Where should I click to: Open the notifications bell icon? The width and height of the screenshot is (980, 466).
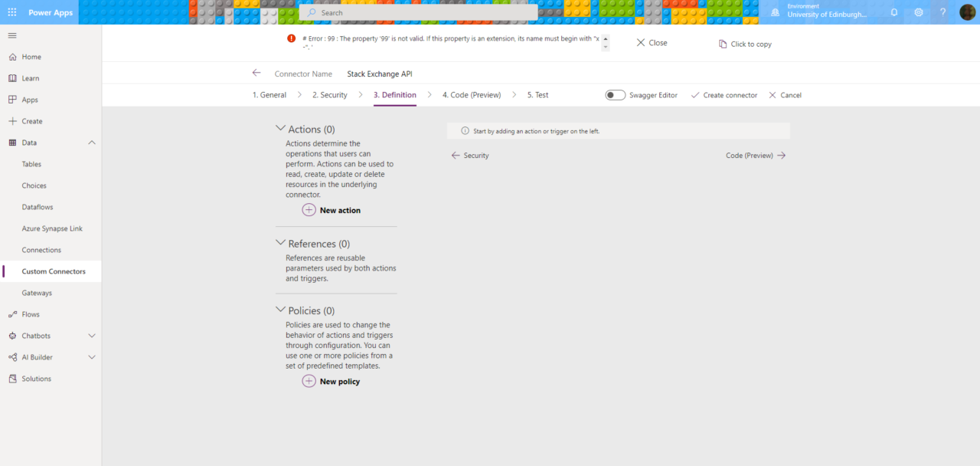point(893,12)
